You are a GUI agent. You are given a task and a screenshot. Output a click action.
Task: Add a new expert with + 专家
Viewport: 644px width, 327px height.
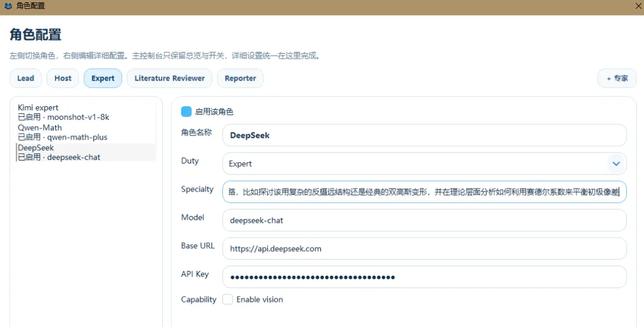pyautogui.click(x=617, y=78)
